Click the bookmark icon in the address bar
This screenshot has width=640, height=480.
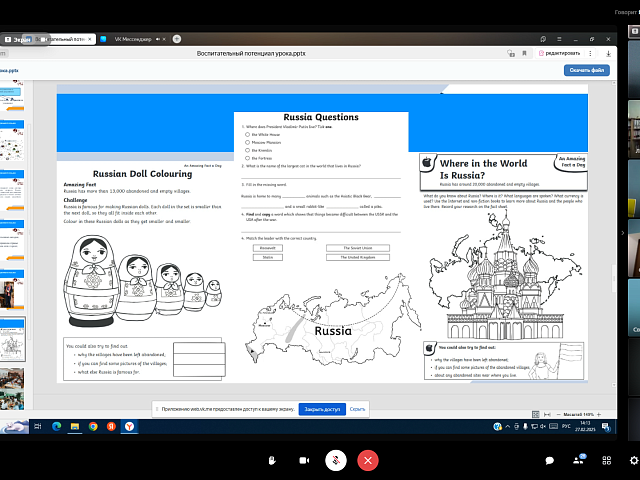point(524,53)
